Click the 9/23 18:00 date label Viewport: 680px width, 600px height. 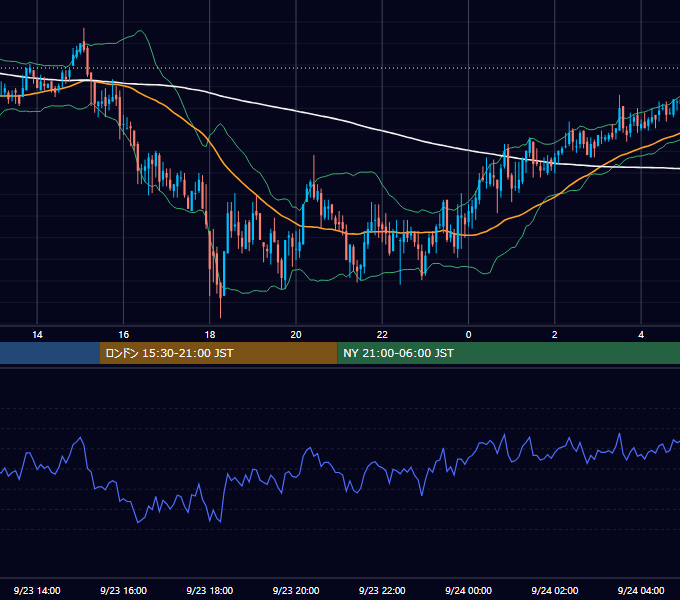coord(210,590)
